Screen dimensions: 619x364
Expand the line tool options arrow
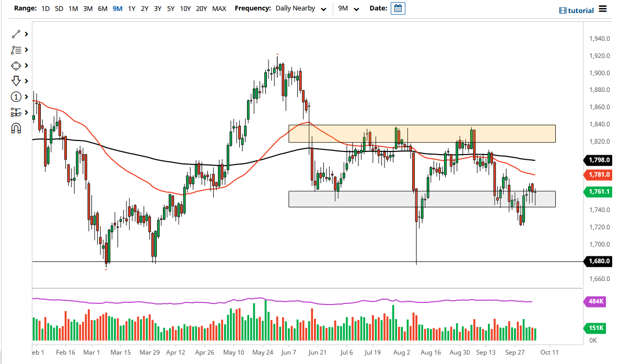pyautogui.click(x=27, y=34)
